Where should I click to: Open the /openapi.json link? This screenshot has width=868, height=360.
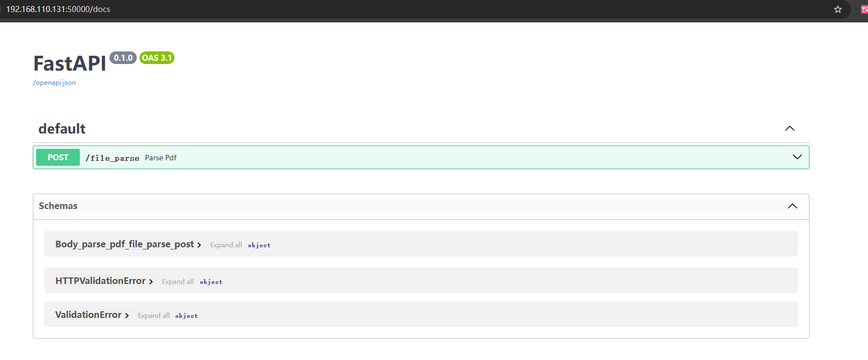[x=54, y=83]
